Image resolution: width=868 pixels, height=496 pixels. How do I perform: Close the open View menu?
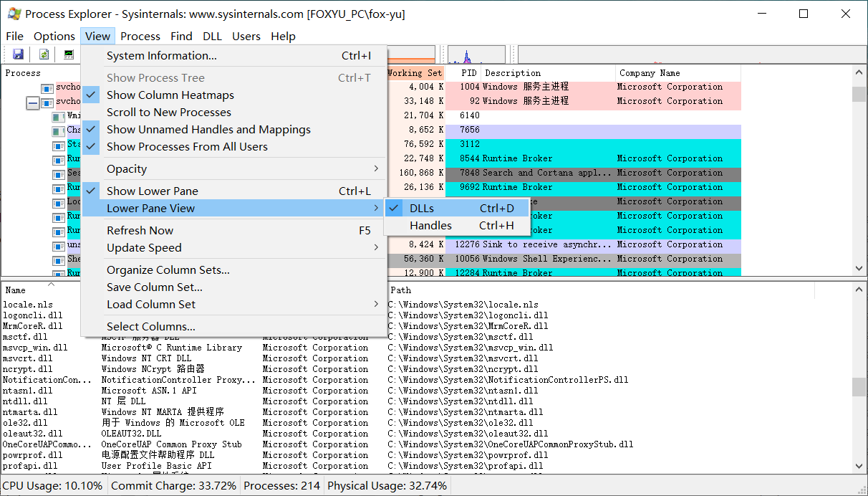click(x=97, y=36)
